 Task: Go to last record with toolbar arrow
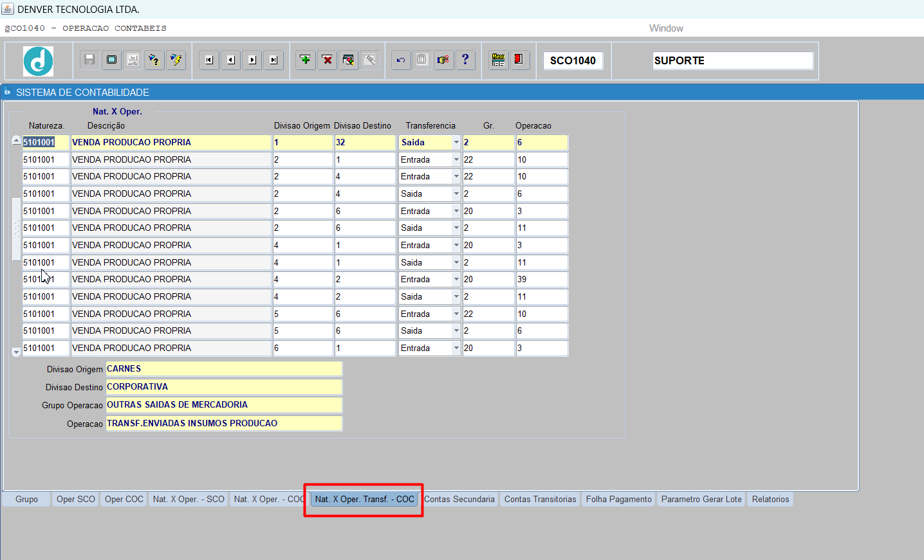click(x=273, y=60)
